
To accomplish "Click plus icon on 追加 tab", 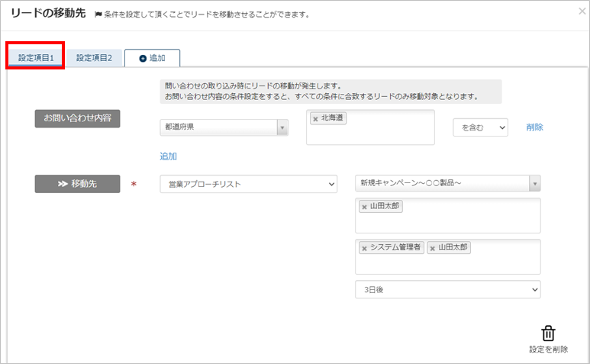I will [x=143, y=59].
